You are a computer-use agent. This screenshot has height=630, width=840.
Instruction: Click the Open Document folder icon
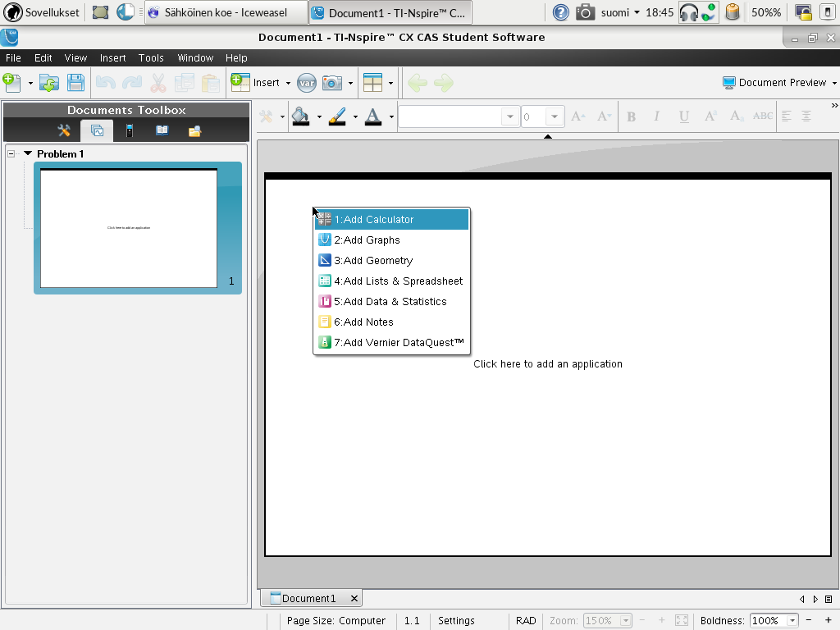(x=48, y=83)
